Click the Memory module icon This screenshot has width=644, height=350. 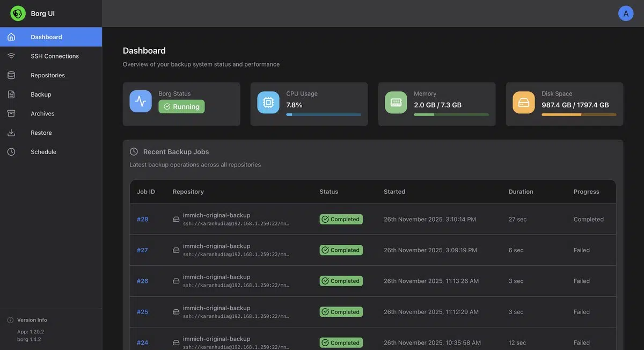tap(396, 102)
